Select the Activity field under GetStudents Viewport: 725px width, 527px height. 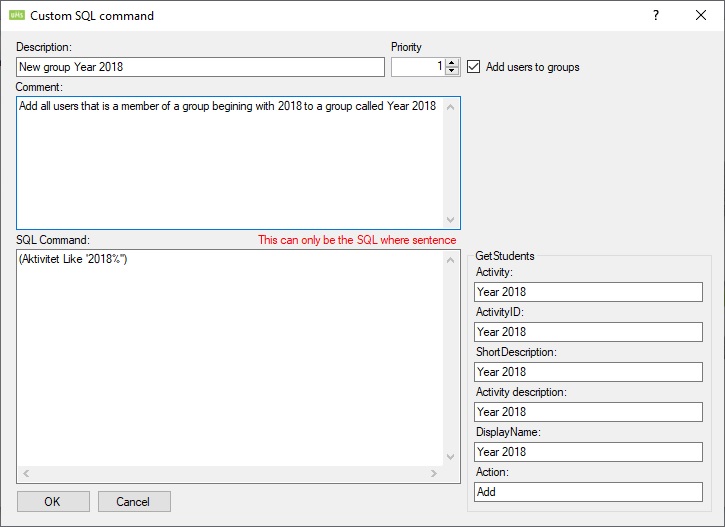(x=588, y=292)
